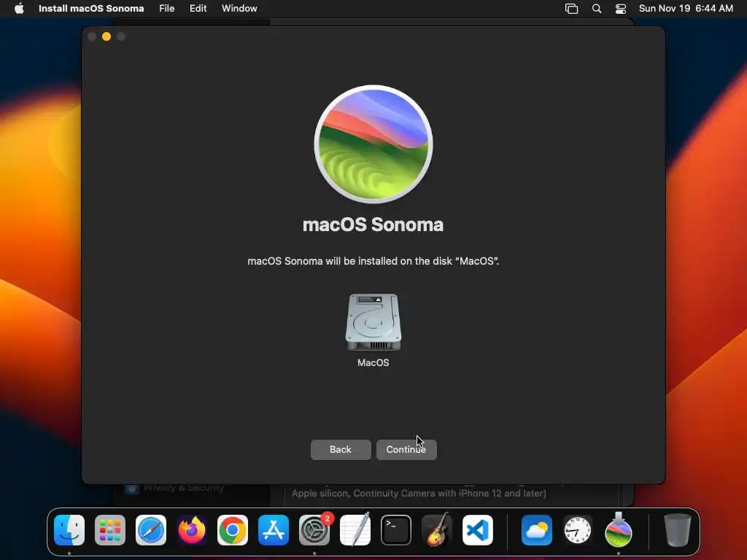The image size is (747, 560).
Task: Open GarageBand from the Dock
Action: pos(437,529)
